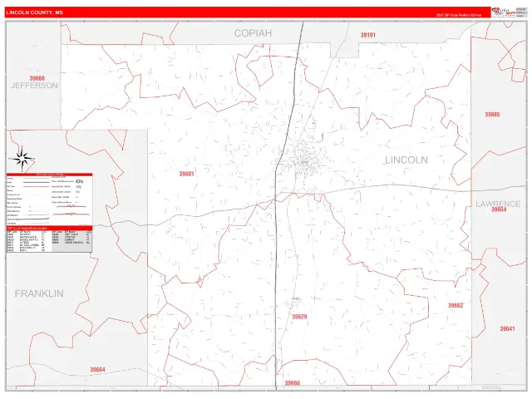Click the ZIP Code Index/Grid Locator header
This screenshot has height=399, width=532.
[x=50, y=229]
